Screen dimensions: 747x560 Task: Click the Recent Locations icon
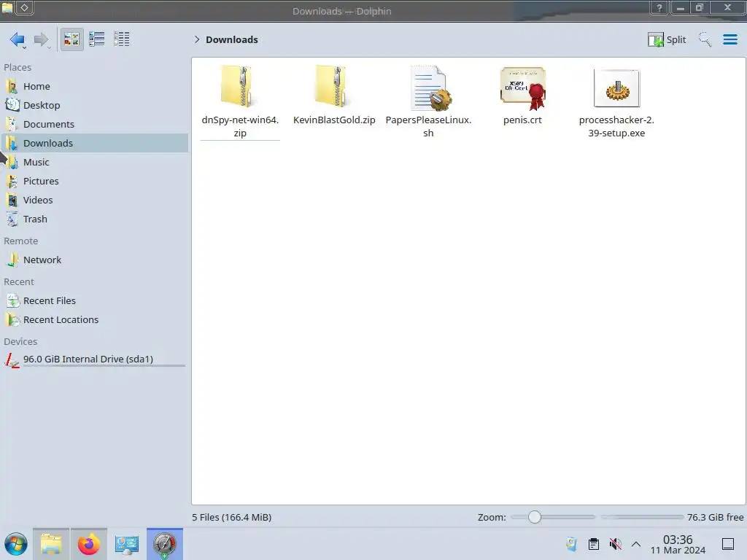pos(12,320)
